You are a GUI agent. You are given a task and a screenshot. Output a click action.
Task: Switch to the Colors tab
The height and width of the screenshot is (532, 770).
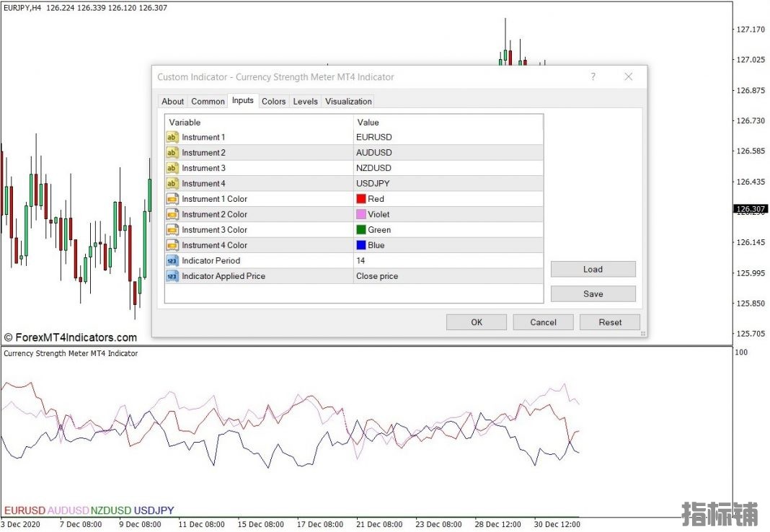tap(273, 102)
